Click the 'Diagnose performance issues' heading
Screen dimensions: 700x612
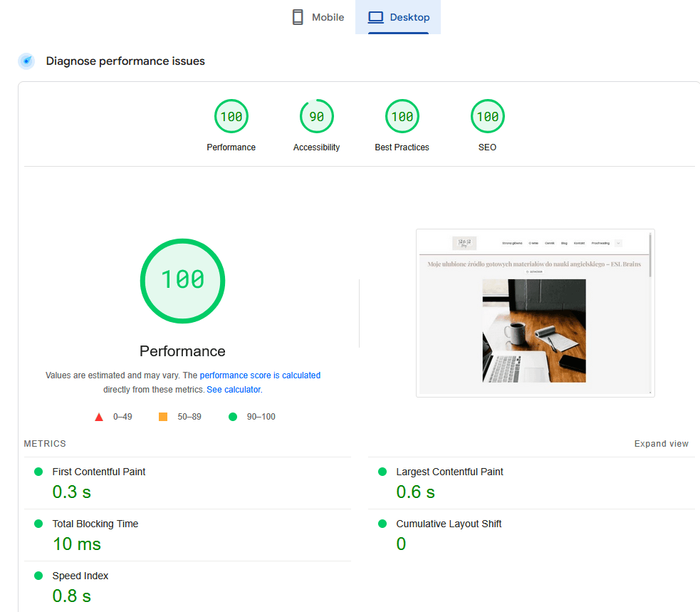[125, 61]
